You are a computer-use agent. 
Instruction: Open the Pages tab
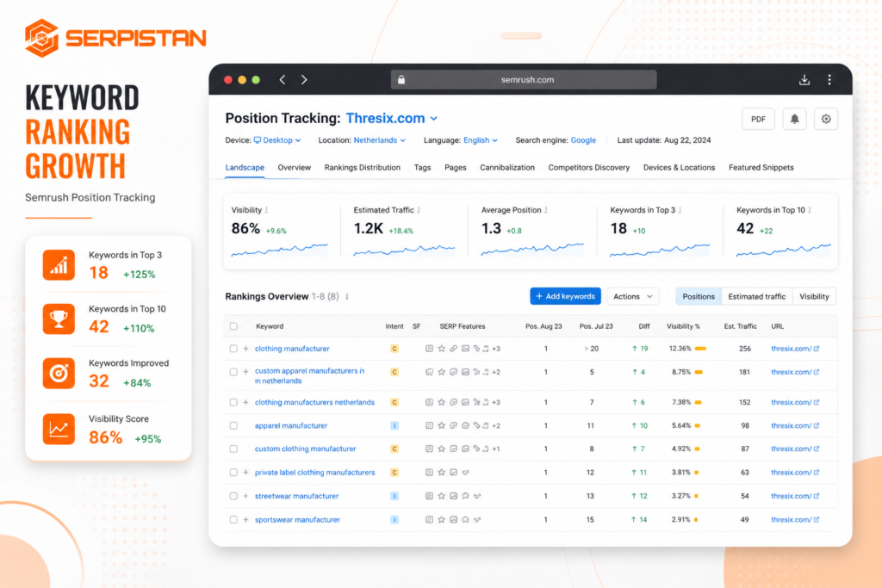[455, 168]
